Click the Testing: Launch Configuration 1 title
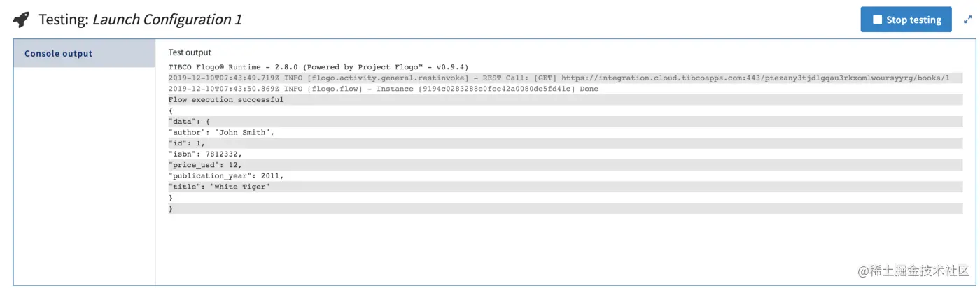The height and width of the screenshot is (288, 980). (x=140, y=20)
